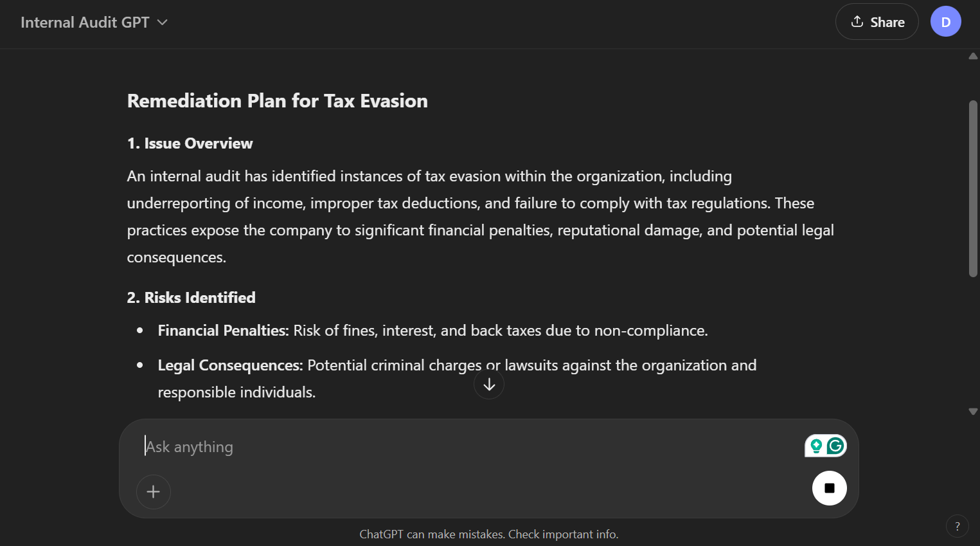The width and height of the screenshot is (980, 546).
Task: Click the scroll-to-bottom arrow button
Action: (489, 385)
